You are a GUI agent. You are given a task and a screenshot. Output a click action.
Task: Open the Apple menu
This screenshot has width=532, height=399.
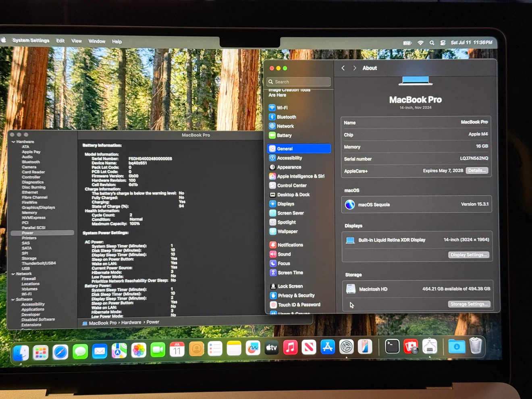pos(4,40)
